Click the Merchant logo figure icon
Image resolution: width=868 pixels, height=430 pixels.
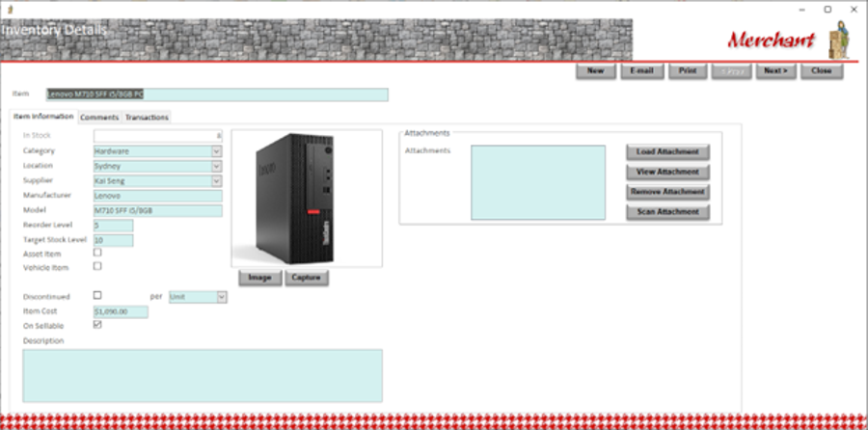coord(837,40)
